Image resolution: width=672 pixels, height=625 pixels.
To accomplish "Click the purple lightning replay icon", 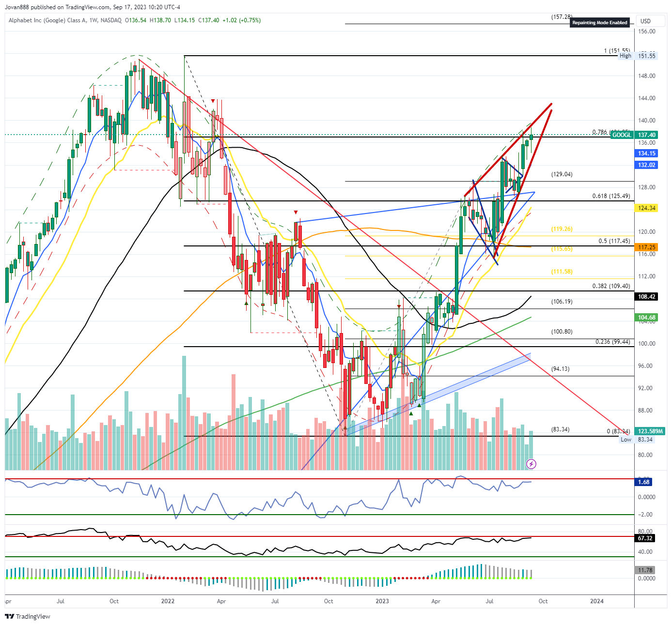I will tap(531, 464).
